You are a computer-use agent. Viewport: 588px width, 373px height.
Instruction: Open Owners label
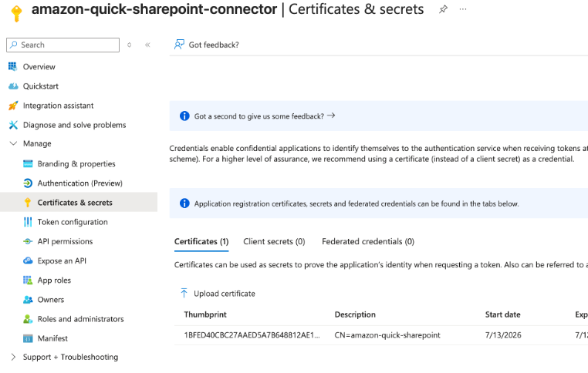point(51,300)
